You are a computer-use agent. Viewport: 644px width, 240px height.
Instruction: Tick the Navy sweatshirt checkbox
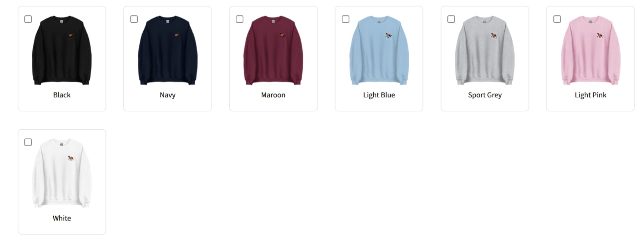[134, 19]
